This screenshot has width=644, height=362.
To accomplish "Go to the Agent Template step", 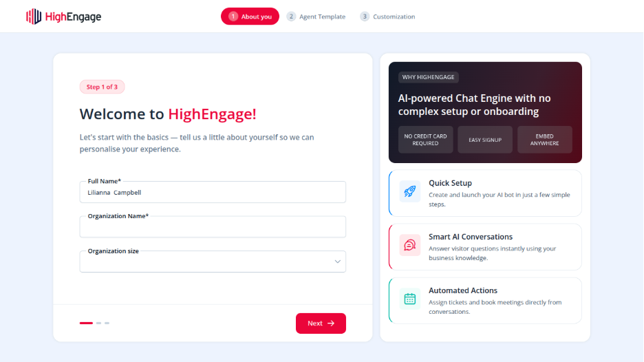I will click(316, 17).
